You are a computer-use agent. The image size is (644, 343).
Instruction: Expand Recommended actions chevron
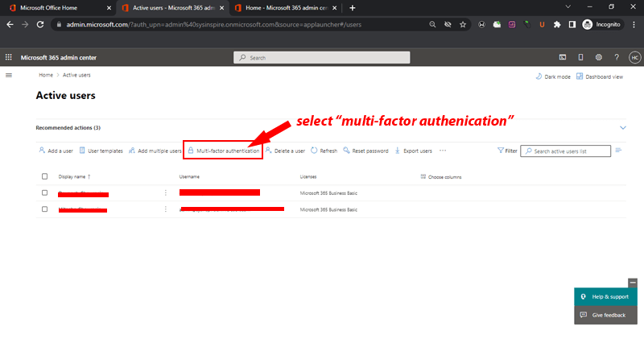pos(623,128)
